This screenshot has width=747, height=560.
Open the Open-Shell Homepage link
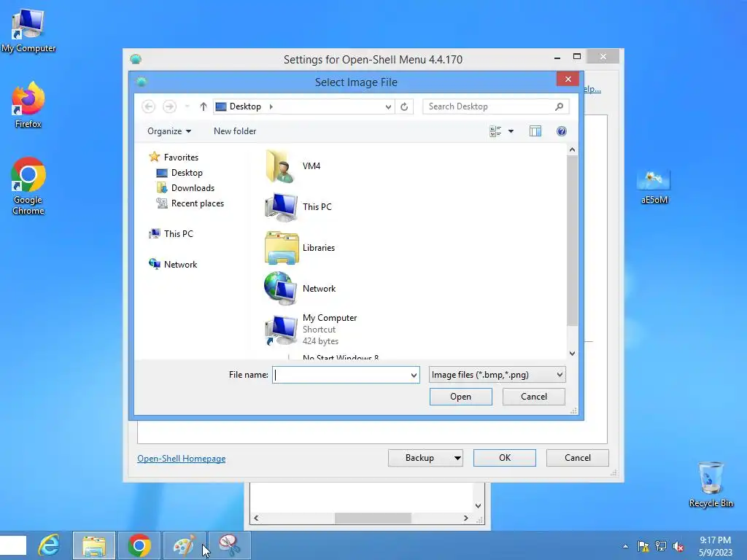point(182,459)
